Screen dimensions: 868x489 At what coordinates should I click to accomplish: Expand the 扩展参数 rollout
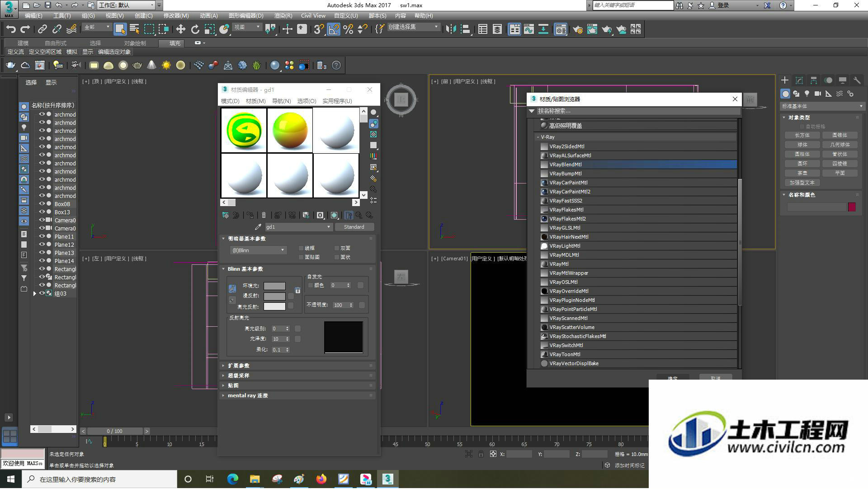pyautogui.click(x=298, y=366)
